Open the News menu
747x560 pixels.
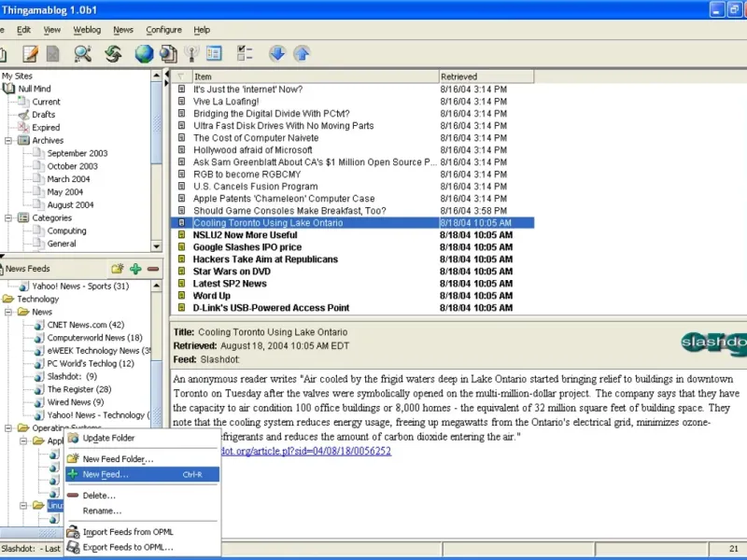click(x=123, y=30)
